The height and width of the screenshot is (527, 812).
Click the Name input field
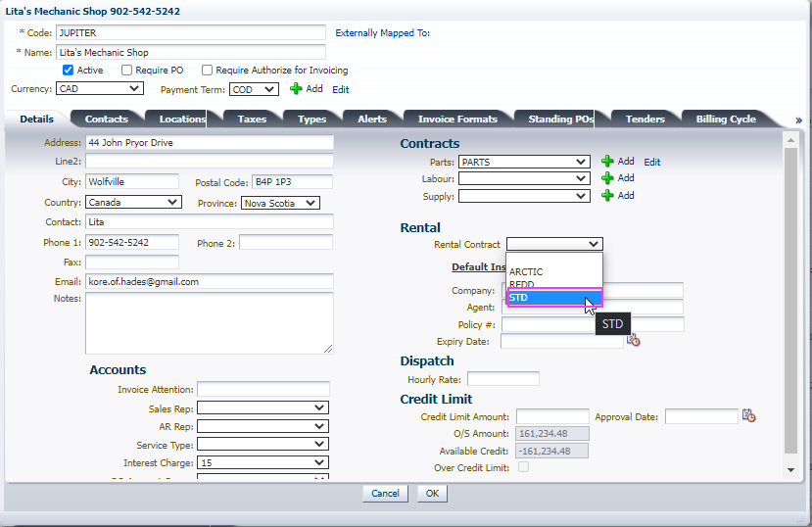click(191, 52)
